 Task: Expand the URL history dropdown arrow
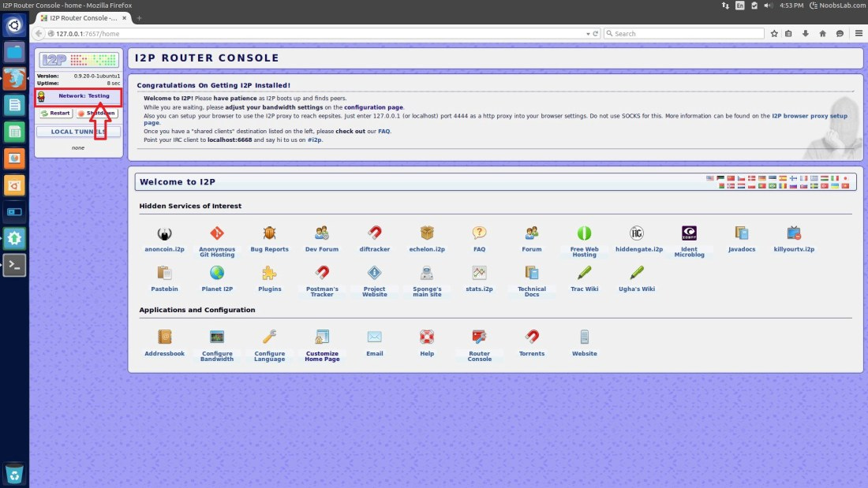588,34
